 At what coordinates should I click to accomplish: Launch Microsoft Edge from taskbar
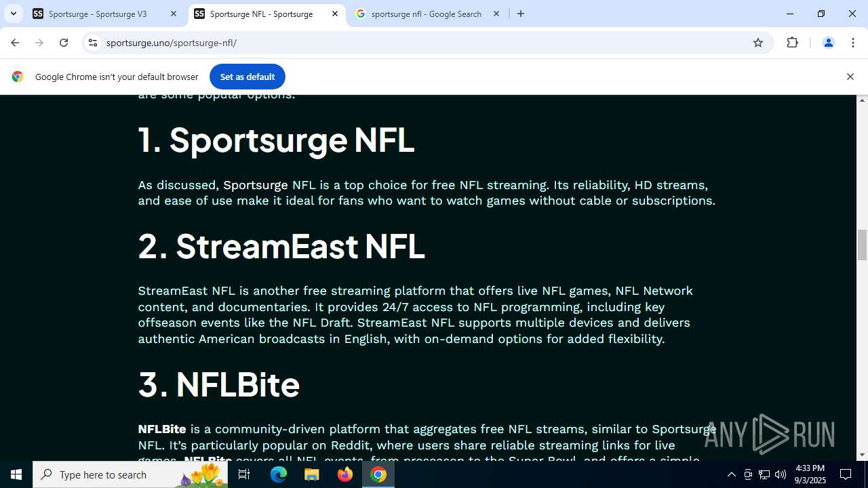(279, 474)
